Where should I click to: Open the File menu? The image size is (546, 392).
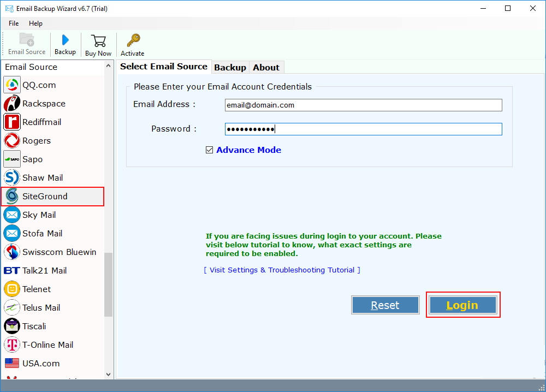pyautogui.click(x=14, y=23)
